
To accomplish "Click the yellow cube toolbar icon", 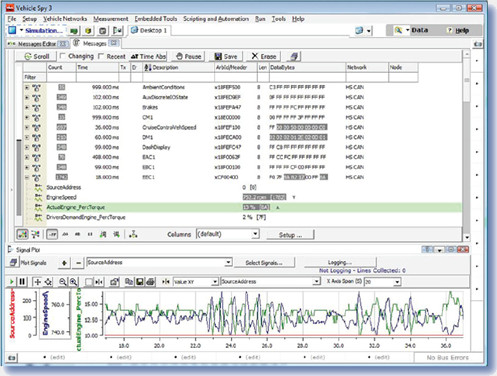I will pos(88,31).
